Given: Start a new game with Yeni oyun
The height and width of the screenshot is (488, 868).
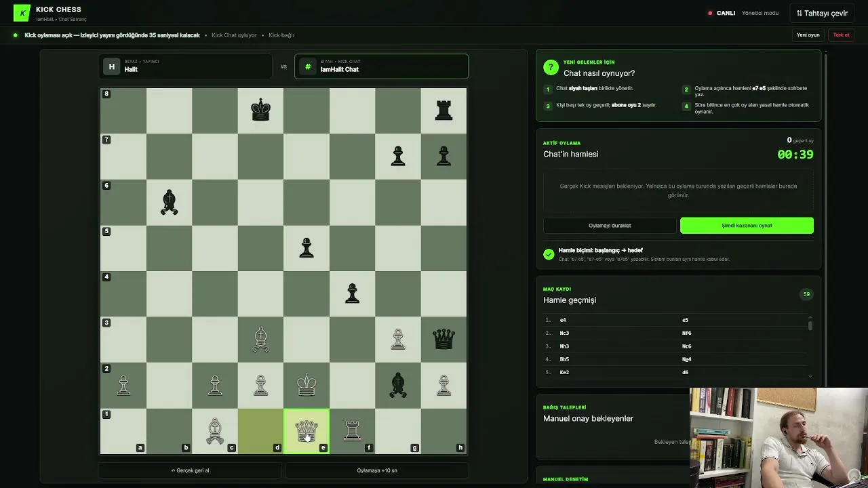Looking at the screenshot, I should coord(808,35).
